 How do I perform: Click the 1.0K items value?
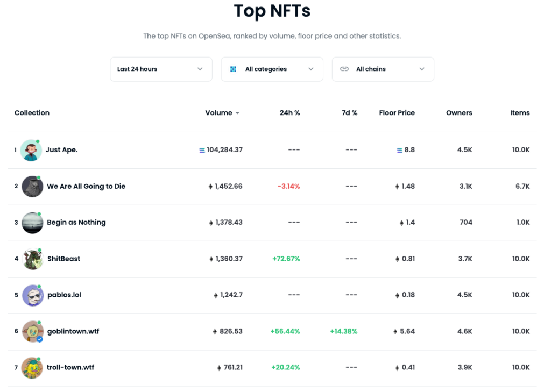click(x=523, y=222)
